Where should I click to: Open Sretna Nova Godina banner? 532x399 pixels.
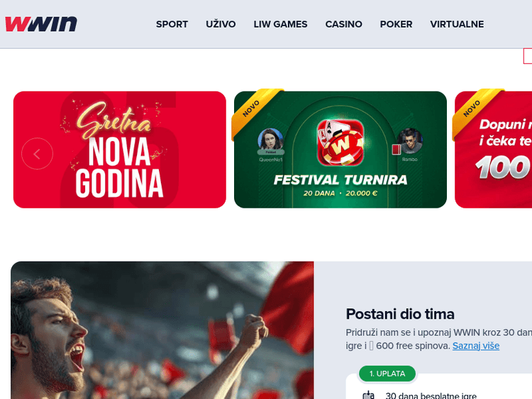click(120, 150)
